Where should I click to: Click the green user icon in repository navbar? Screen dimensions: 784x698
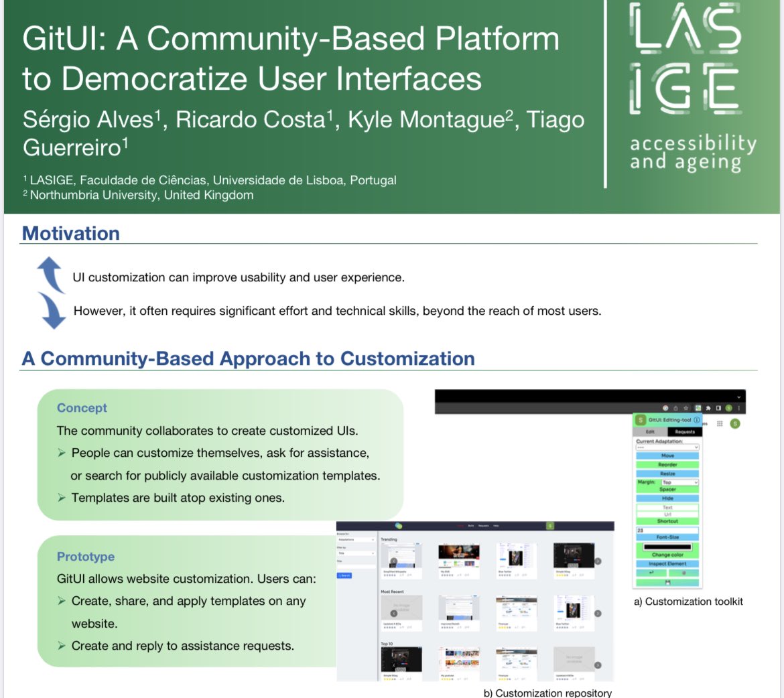550,525
